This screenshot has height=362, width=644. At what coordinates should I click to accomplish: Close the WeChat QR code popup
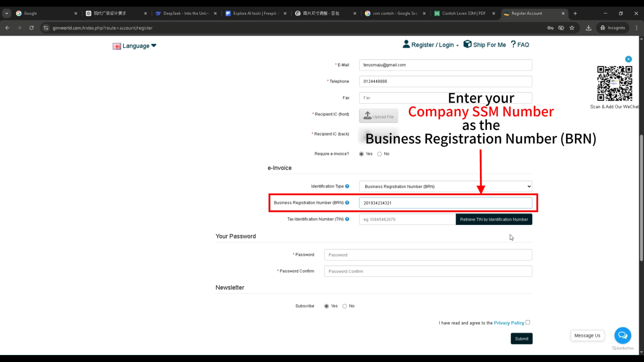(629, 59)
